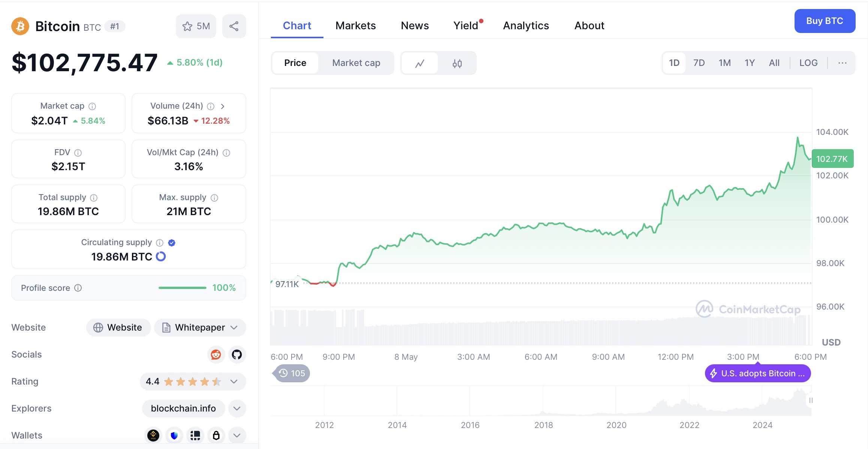Open the blockchain.info explorer link

(x=183, y=409)
